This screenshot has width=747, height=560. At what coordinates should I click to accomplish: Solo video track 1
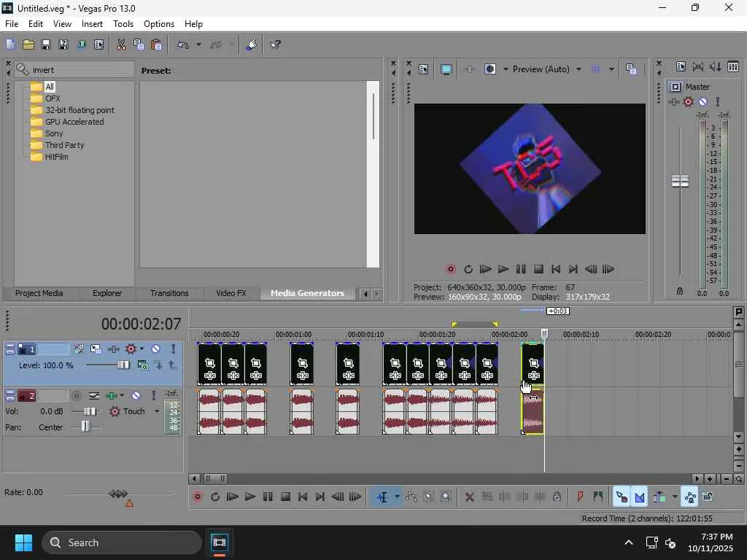click(x=174, y=349)
